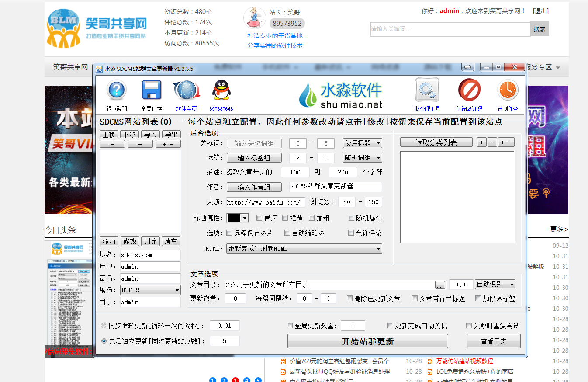The image size is (588, 382).
Task: Click the 导出 button
Action: pos(171,135)
